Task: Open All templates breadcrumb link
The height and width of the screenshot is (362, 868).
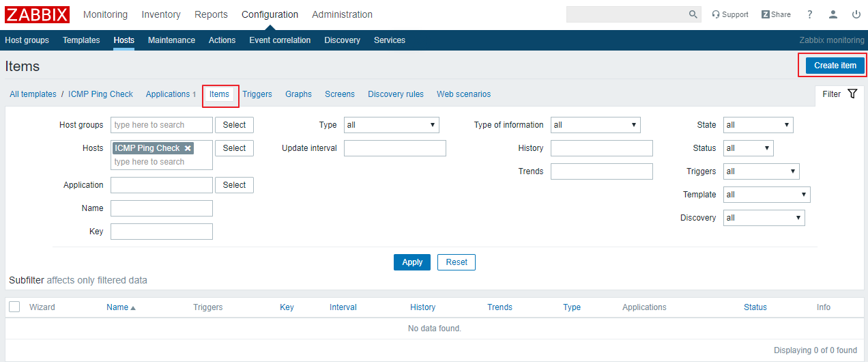Action: point(33,94)
